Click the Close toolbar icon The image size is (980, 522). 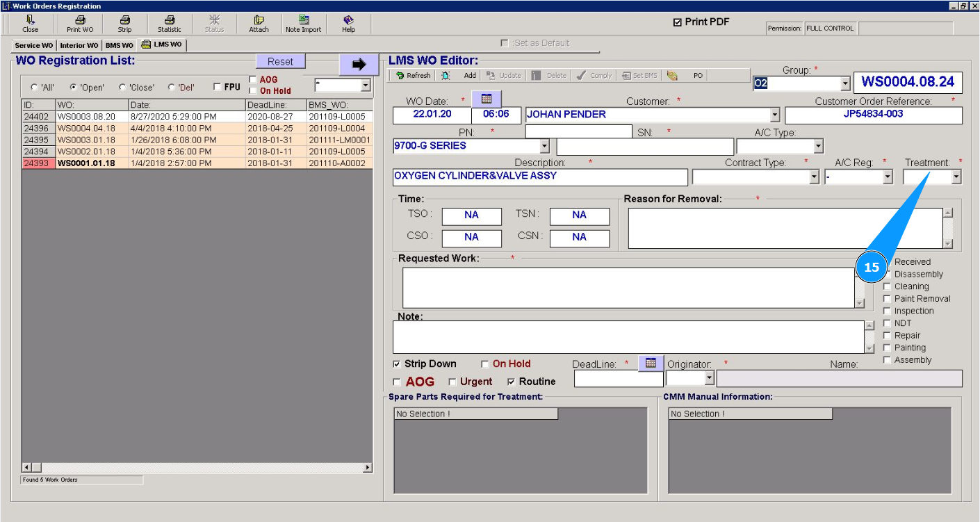point(31,24)
